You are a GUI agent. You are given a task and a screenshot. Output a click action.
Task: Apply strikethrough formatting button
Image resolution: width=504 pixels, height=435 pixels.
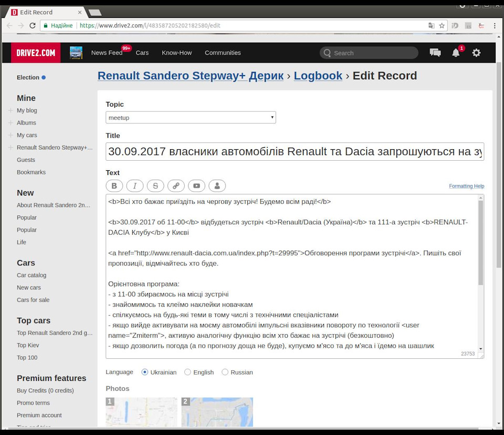[x=155, y=185]
